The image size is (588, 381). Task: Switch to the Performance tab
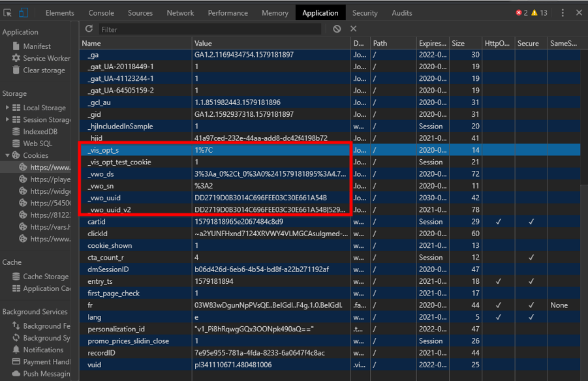tap(228, 13)
